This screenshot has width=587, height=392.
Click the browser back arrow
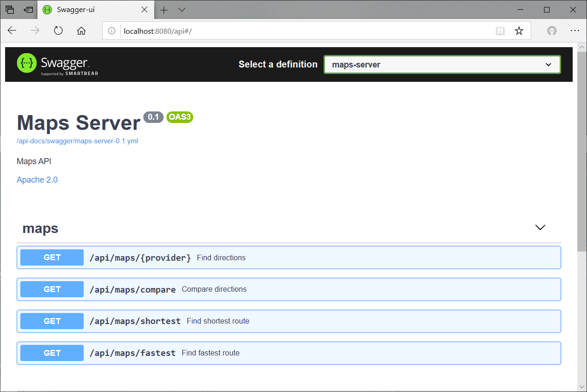point(12,31)
